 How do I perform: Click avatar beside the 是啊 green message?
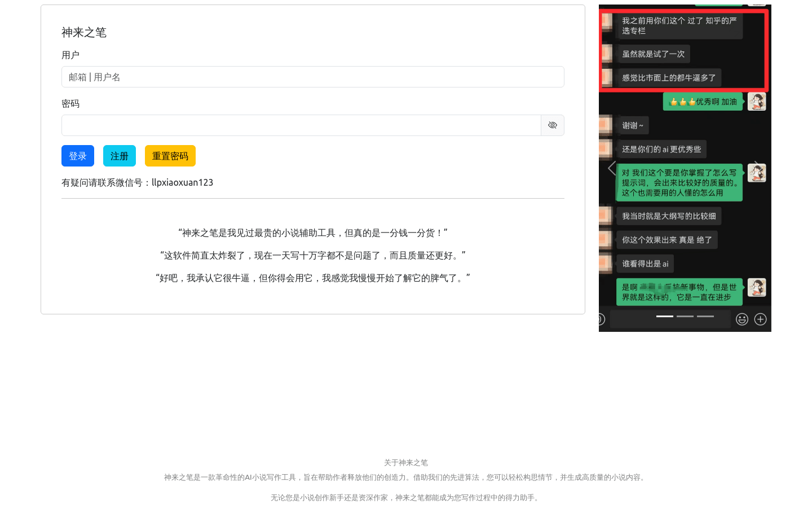pos(757,287)
